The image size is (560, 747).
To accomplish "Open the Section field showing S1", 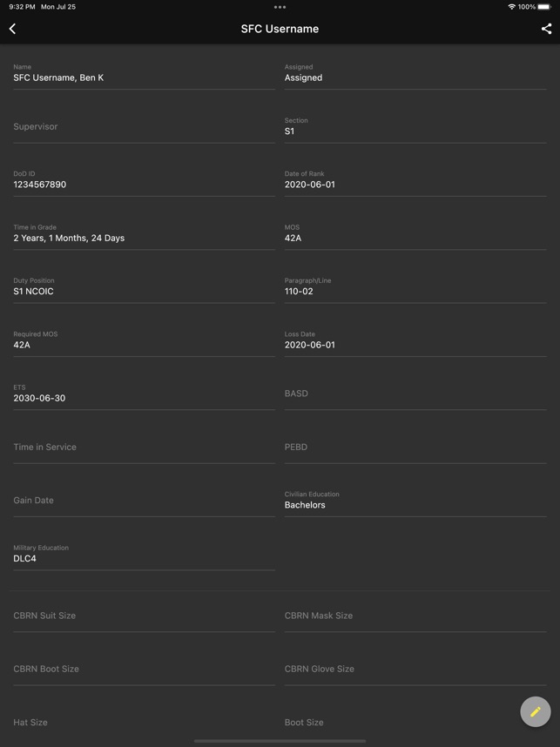I will click(415, 129).
